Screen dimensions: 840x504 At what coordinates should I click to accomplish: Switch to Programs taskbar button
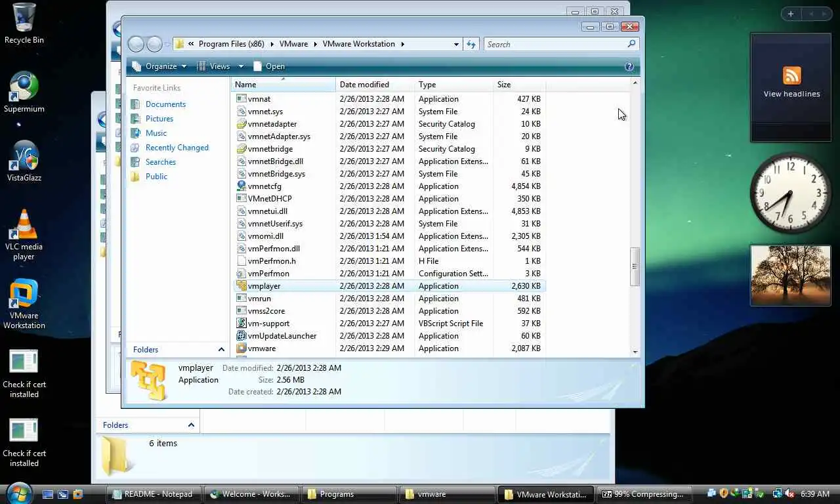click(x=350, y=494)
